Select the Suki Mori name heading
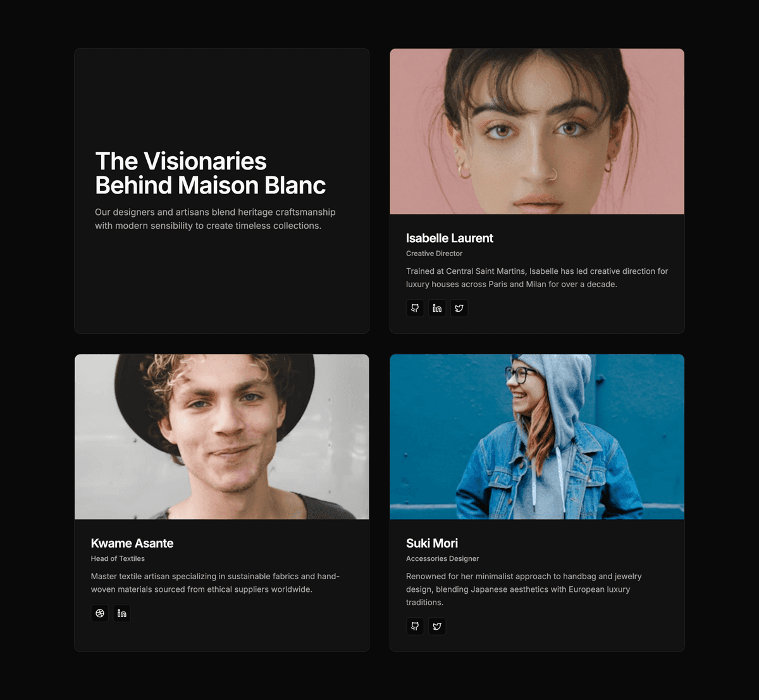 tap(432, 543)
